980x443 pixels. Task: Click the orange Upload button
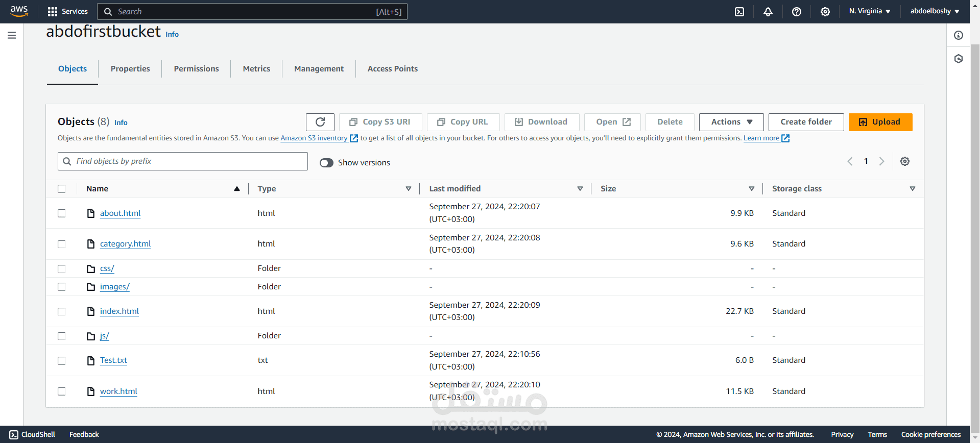tap(880, 122)
